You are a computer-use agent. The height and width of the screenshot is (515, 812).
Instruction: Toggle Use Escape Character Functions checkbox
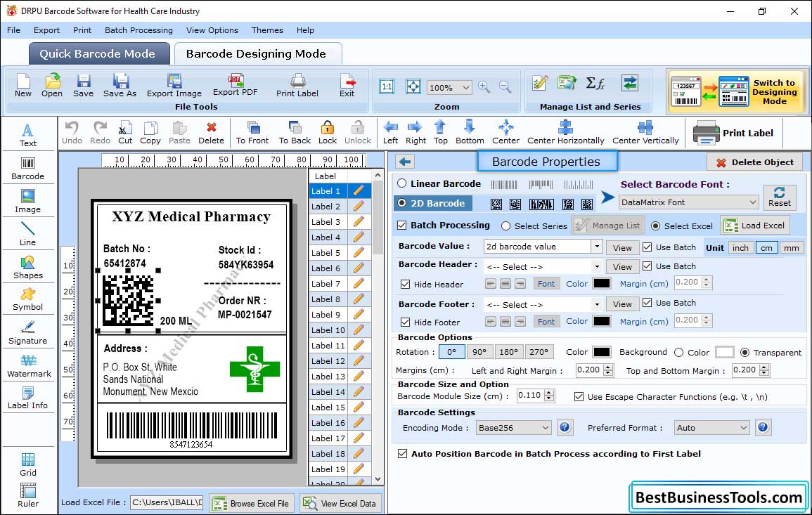click(x=579, y=396)
